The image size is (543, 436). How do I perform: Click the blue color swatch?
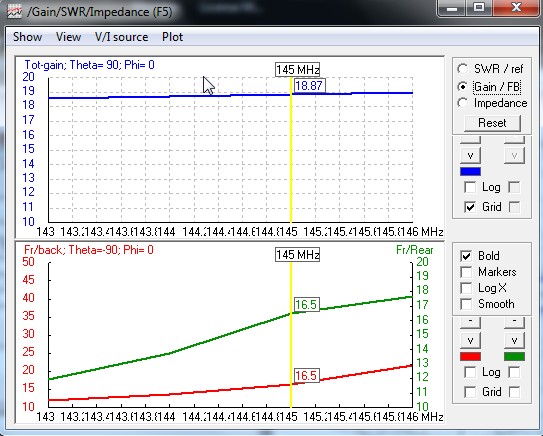coord(470,171)
